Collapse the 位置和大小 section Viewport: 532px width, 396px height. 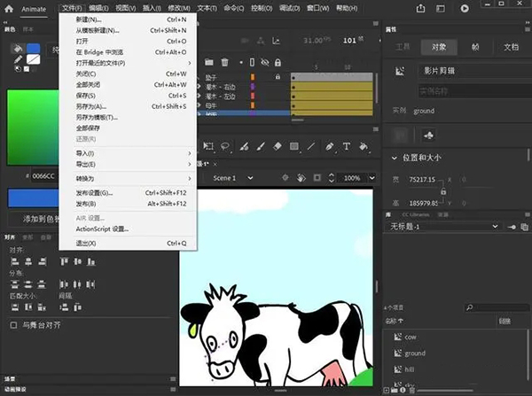click(x=395, y=158)
